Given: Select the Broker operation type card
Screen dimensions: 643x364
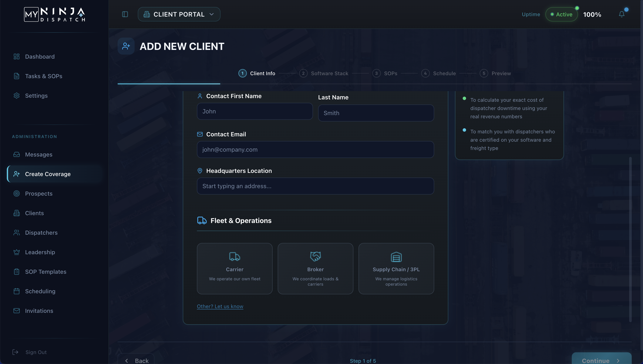Looking at the screenshot, I should point(315,268).
